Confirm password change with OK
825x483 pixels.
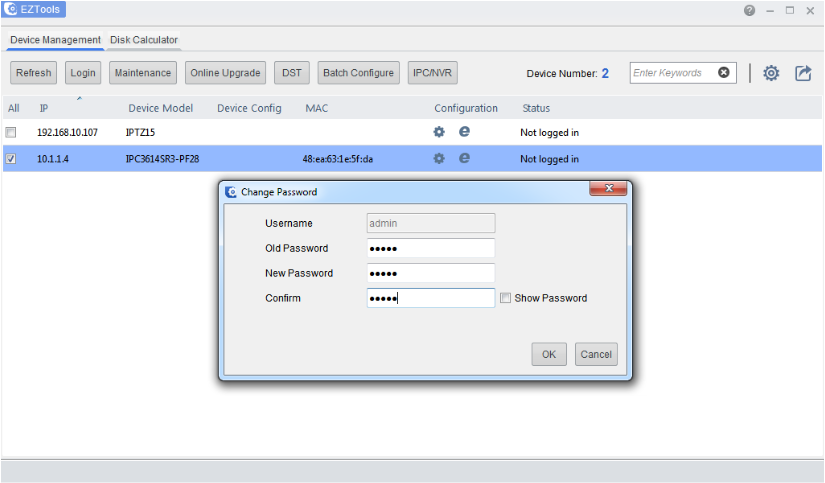549,354
